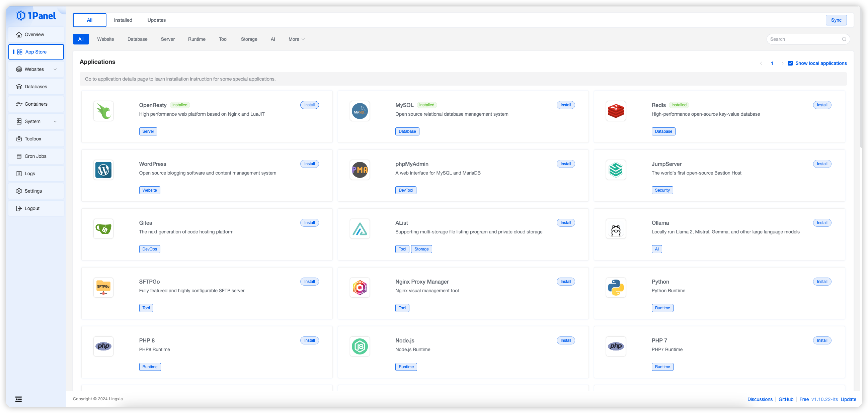The image size is (868, 413).
Task: Open the Gitea app icon
Action: [x=103, y=229]
